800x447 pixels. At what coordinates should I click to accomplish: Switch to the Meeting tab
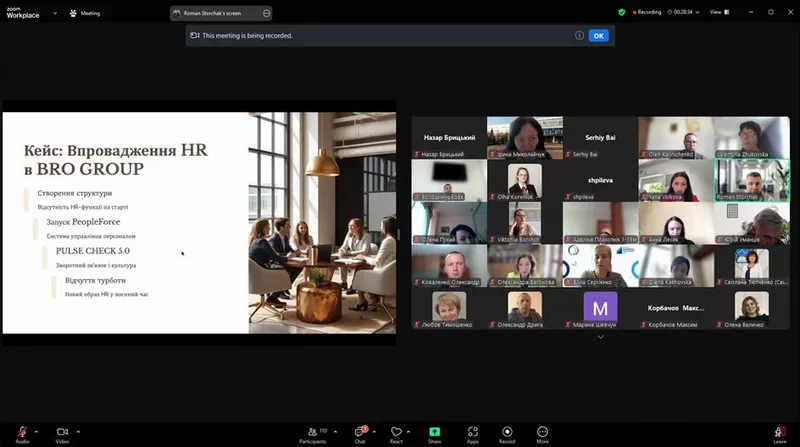pyautogui.click(x=85, y=13)
